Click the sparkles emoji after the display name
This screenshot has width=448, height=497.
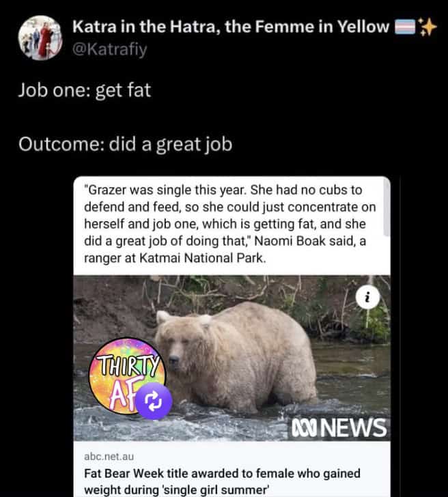[427, 27]
